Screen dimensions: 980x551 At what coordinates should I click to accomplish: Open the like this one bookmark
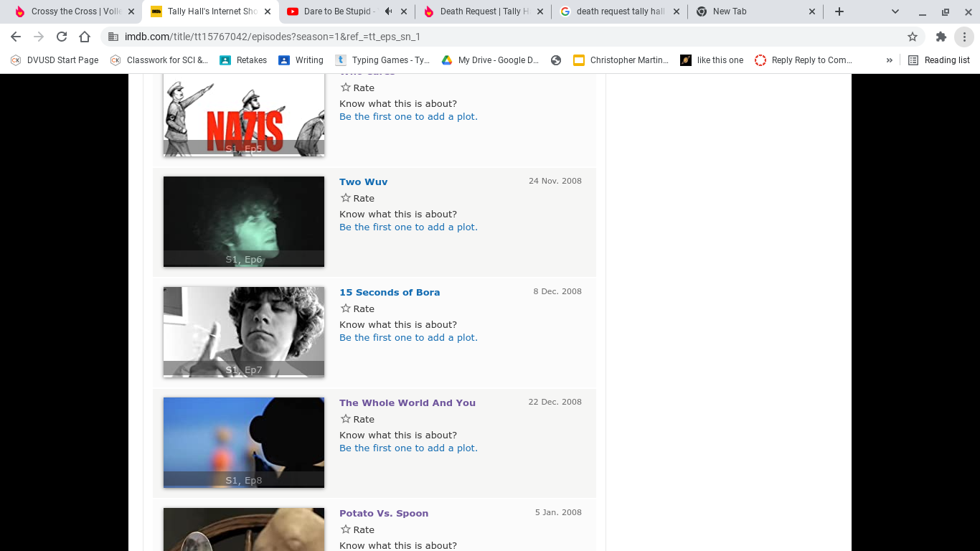(712, 60)
